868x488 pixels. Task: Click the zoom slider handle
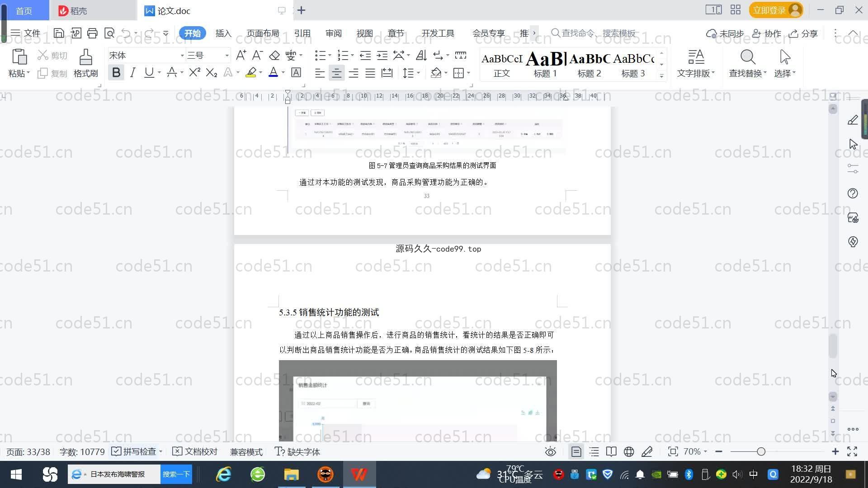click(761, 451)
